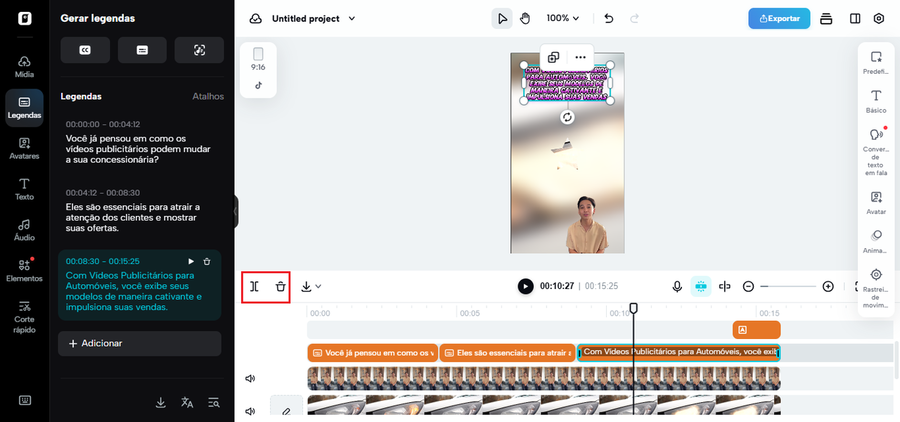Select the orange avatar clip on top track
This screenshot has width=900, height=422.
757,330
